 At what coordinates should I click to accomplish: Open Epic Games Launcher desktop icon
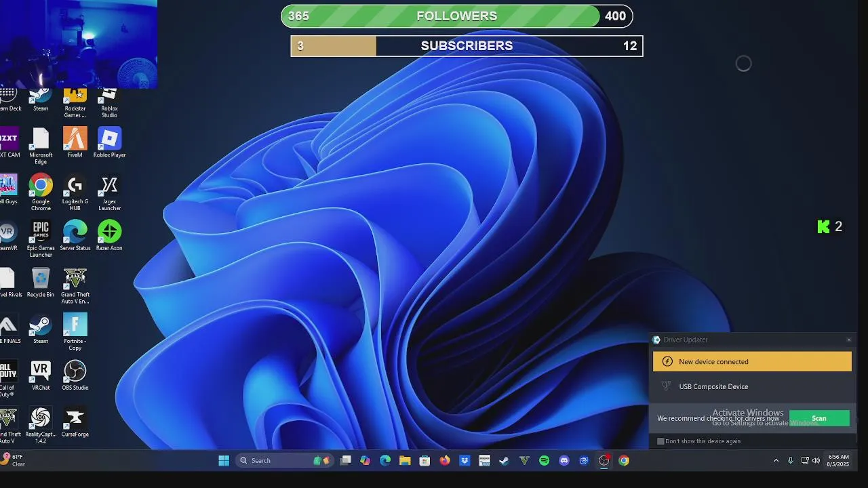(x=41, y=239)
